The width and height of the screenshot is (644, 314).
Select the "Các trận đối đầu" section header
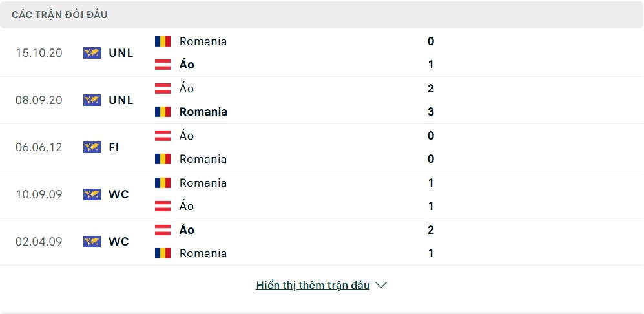(59, 15)
